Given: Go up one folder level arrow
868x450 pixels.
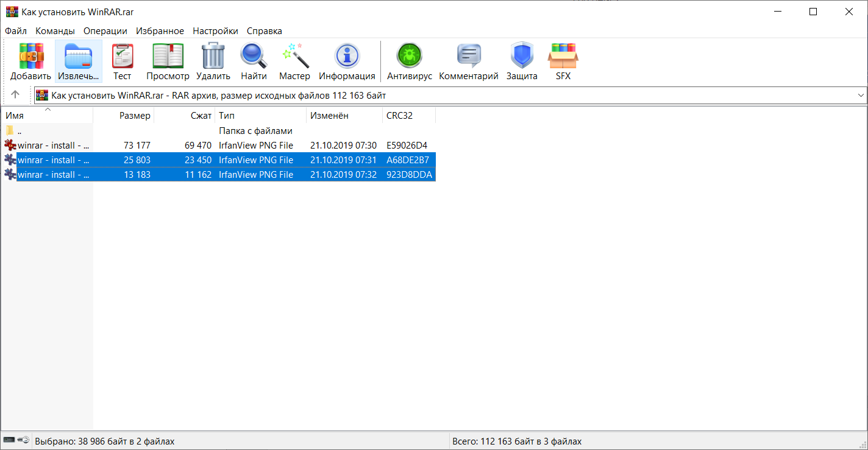Looking at the screenshot, I should [x=15, y=95].
